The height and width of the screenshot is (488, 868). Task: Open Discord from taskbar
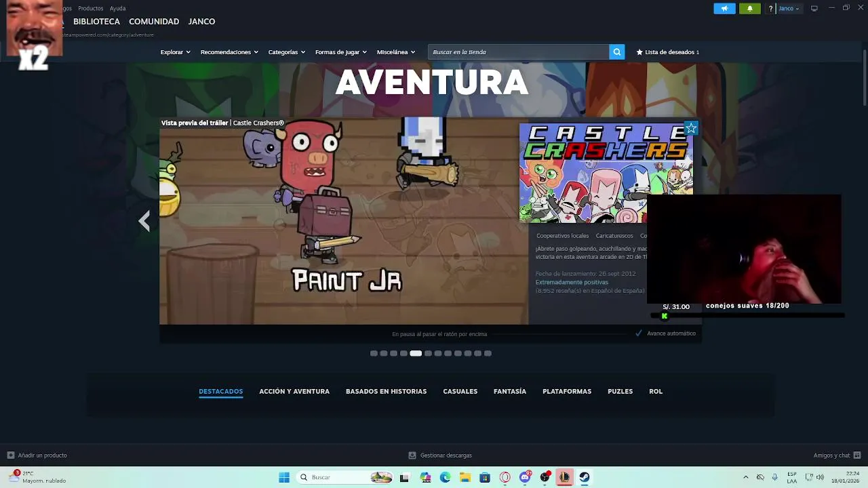(x=525, y=477)
